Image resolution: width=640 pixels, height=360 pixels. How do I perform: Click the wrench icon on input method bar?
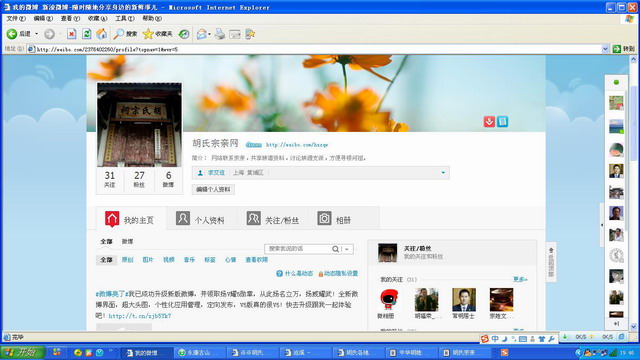tap(551, 338)
